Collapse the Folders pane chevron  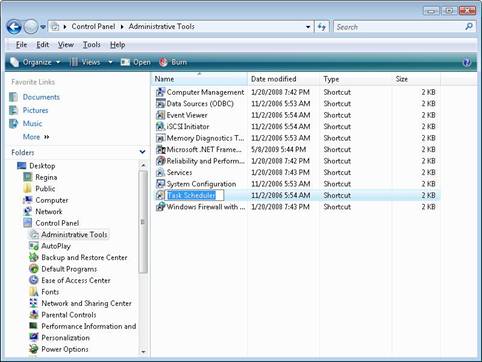[142, 152]
